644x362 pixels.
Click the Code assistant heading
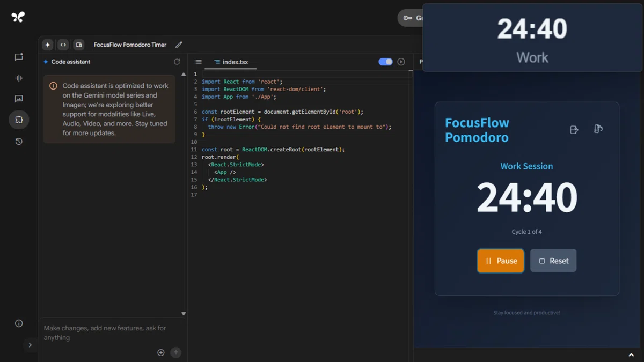coord(71,62)
